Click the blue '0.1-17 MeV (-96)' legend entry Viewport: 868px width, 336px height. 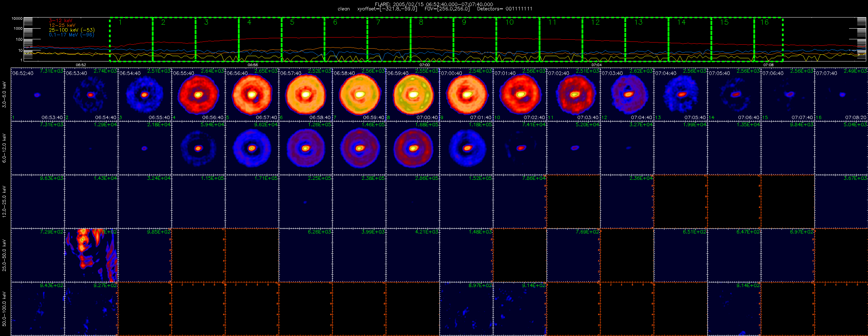click(x=71, y=35)
